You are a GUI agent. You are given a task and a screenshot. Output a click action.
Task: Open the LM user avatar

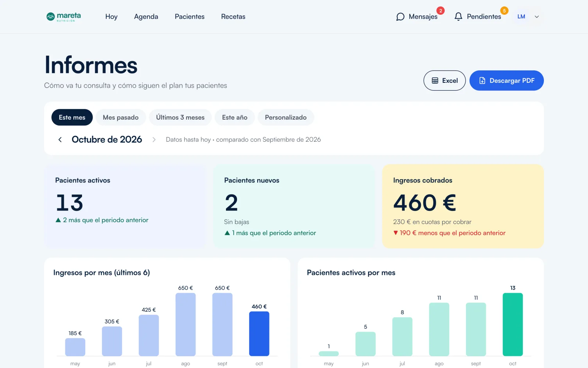(x=521, y=17)
